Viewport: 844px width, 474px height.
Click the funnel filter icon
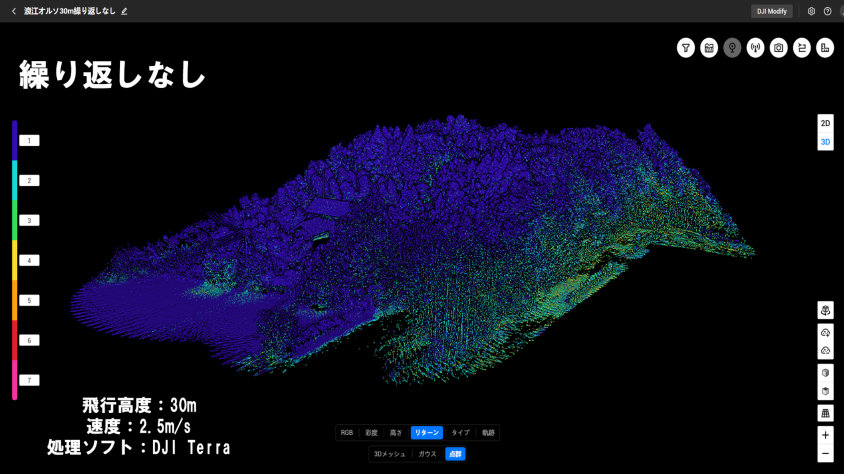point(686,48)
